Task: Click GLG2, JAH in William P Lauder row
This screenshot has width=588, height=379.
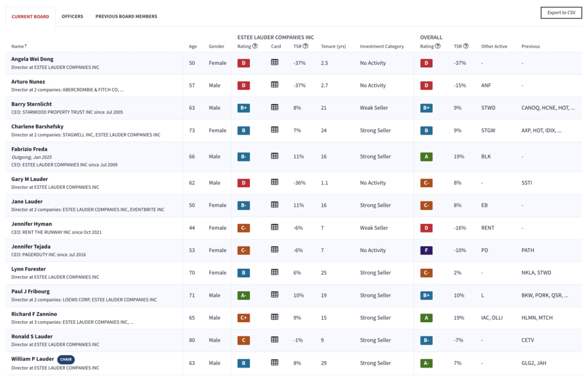Action: coord(534,363)
